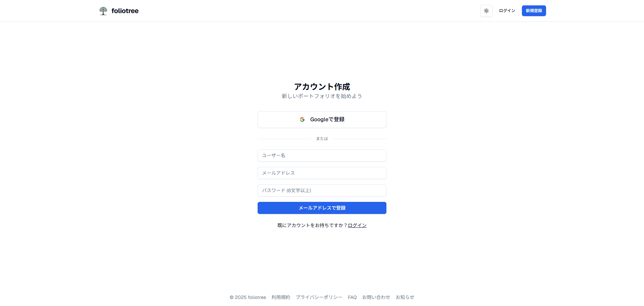The height and width of the screenshot is (306, 644).
Task: Click the © 2025 foliotree footer text
Action: click(x=248, y=297)
